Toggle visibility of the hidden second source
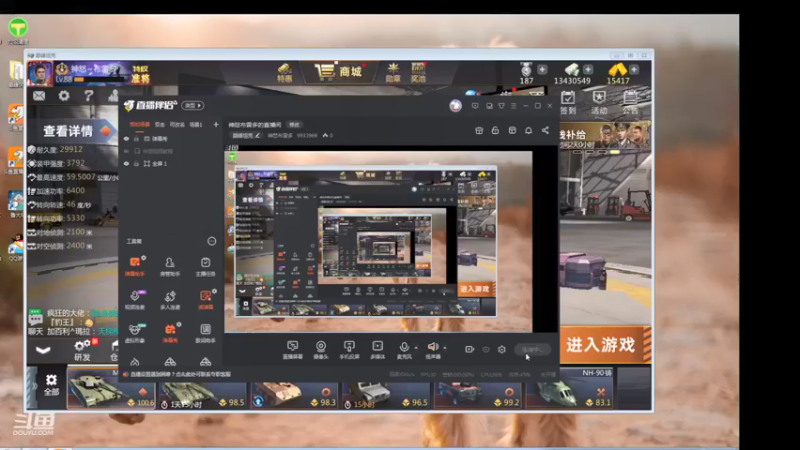Viewport: 800px width, 450px height. click(x=127, y=151)
